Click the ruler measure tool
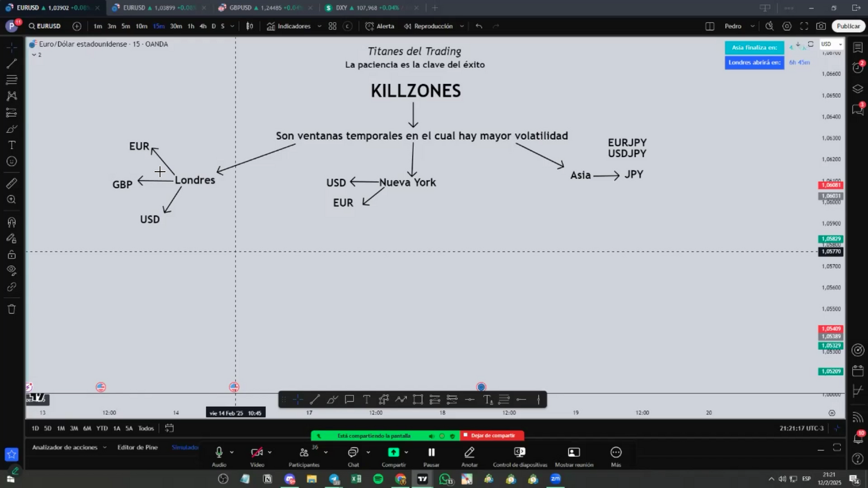868x488 pixels. (11, 184)
